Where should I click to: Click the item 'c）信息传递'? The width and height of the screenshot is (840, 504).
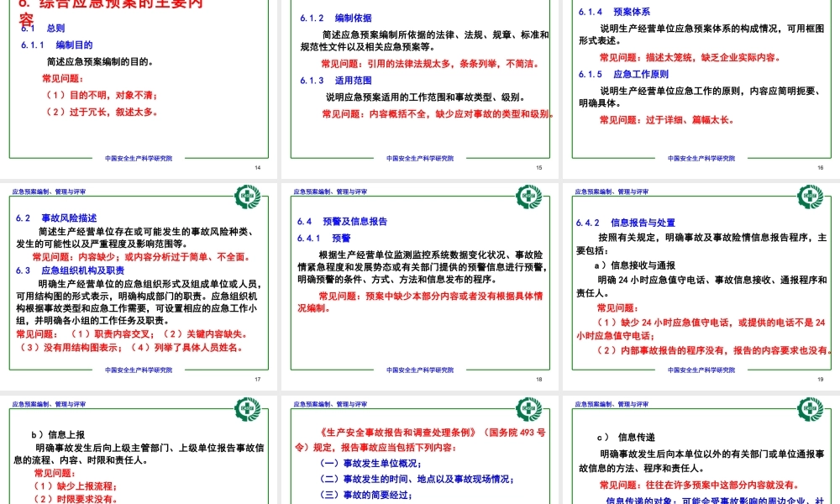(626, 438)
